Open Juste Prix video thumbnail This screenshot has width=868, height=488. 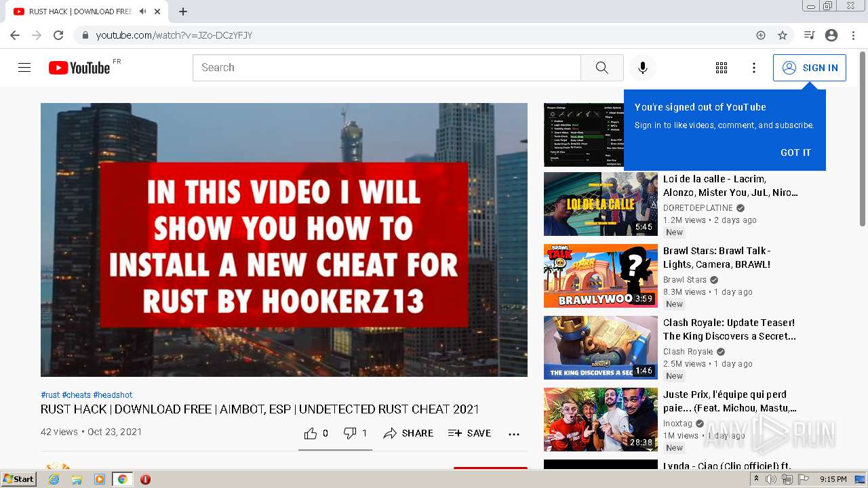pos(601,420)
